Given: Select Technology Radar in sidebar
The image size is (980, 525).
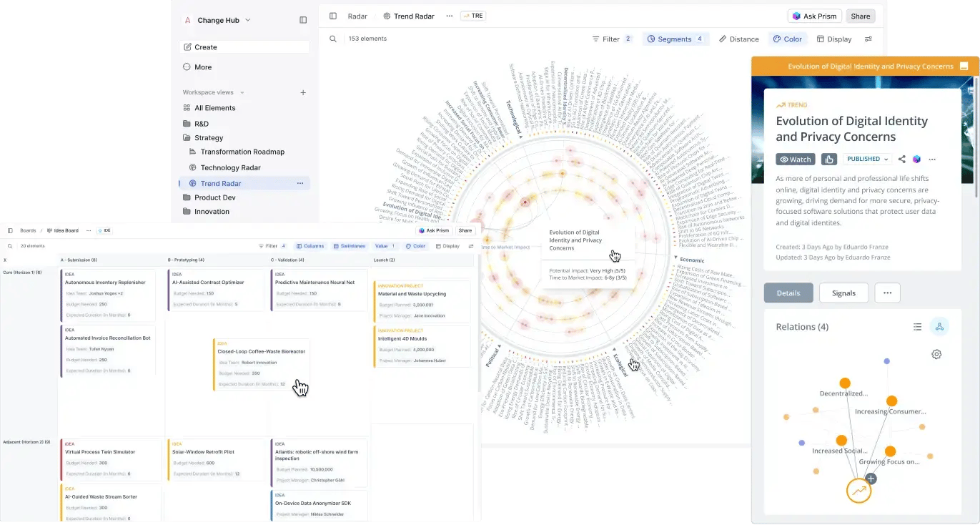Looking at the screenshot, I should click(230, 167).
